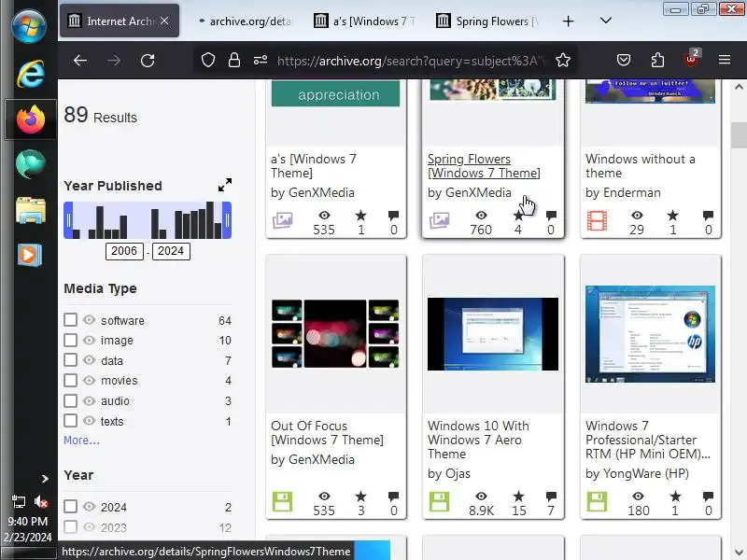
Task: Open the a's [Windows 7 Theme] title link
Action: coord(314,166)
